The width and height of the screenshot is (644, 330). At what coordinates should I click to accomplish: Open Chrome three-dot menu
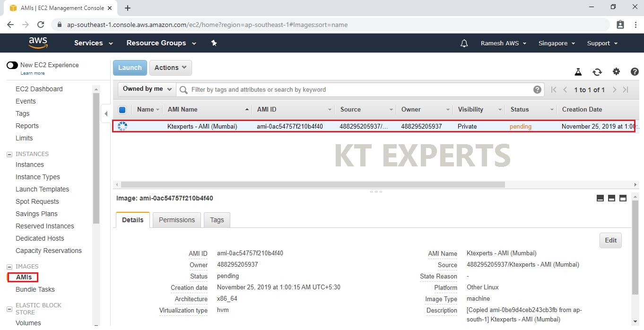pyautogui.click(x=635, y=25)
